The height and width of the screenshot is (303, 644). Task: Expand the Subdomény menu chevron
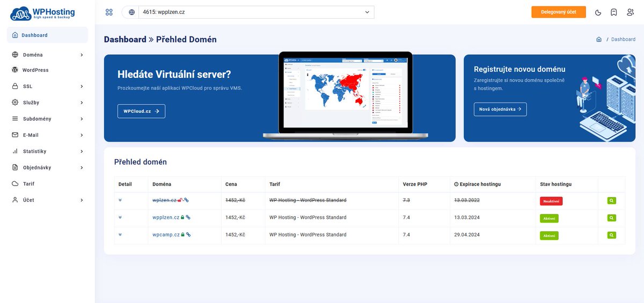click(x=82, y=119)
